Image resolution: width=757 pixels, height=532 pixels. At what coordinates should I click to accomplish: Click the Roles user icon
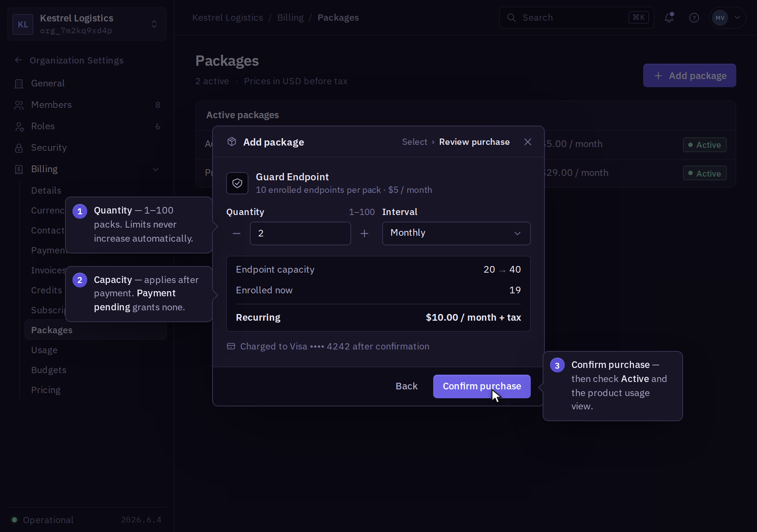[x=19, y=126]
